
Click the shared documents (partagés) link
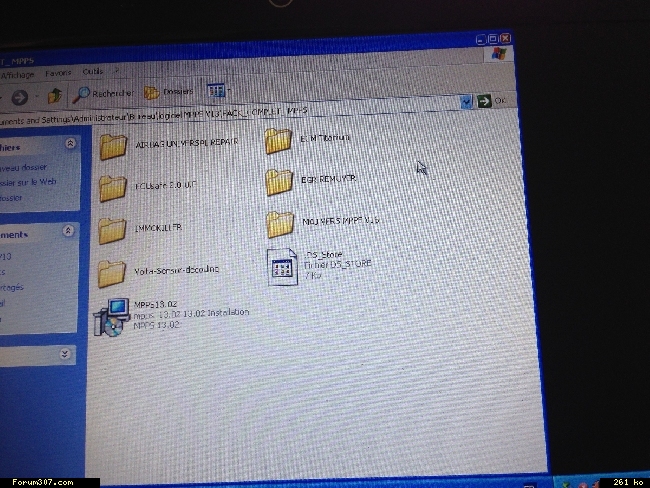click(12, 287)
